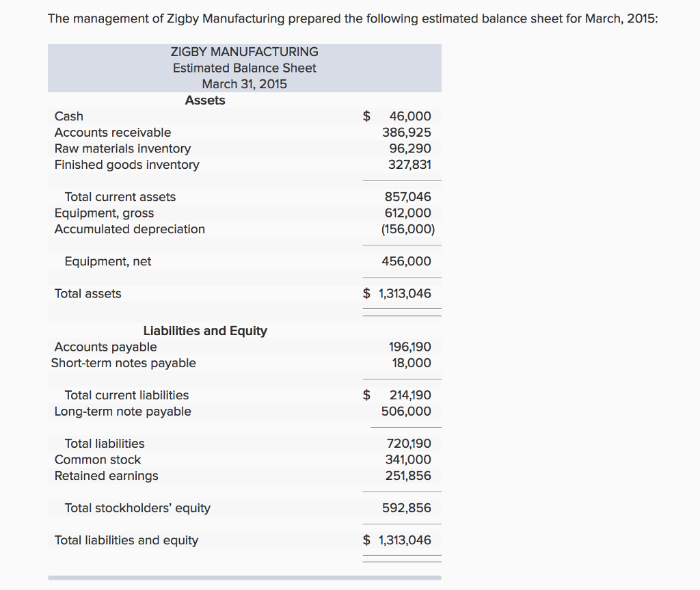Screen dimensions: 700x590
Task: Select the Short-term notes payable label
Action: point(123,363)
